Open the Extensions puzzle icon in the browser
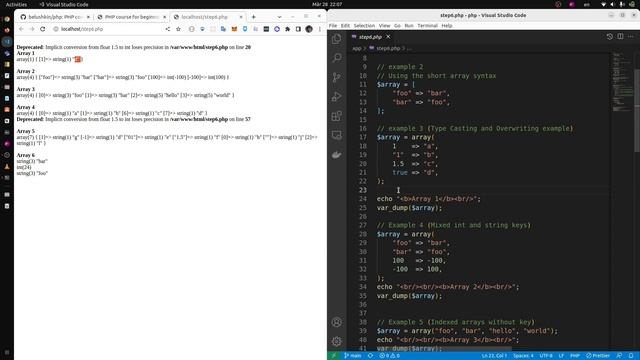Screen dimensions: 640x360 [287, 29]
